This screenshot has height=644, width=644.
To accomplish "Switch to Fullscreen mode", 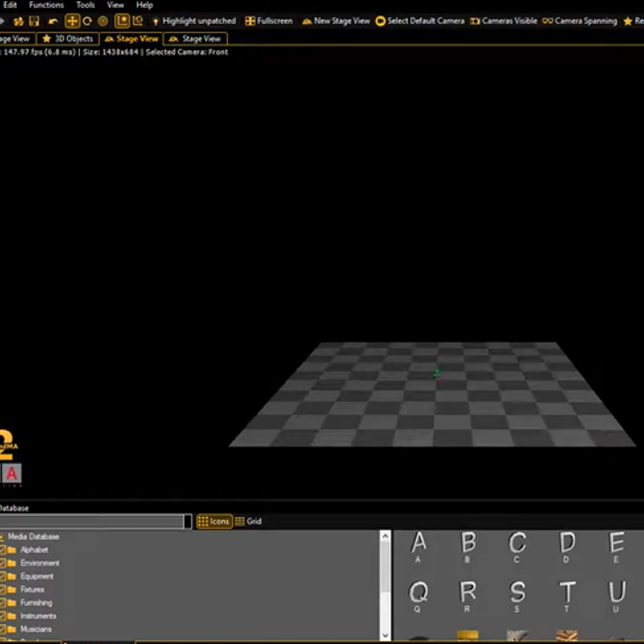I will click(x=269, y=21).
